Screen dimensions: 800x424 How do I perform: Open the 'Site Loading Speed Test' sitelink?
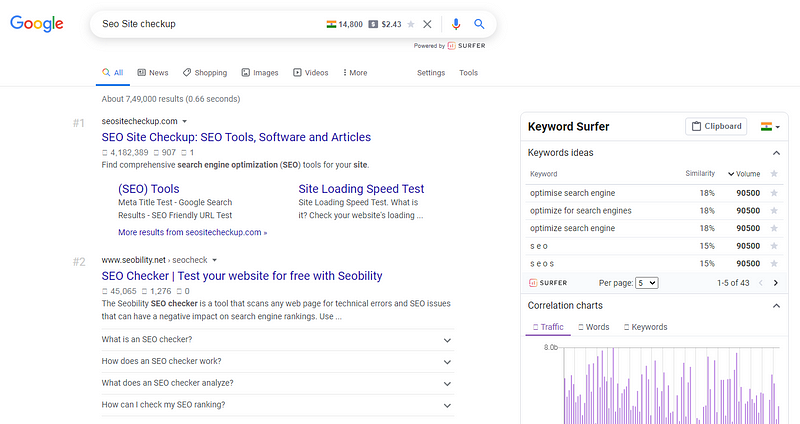(x=361, y=189)
